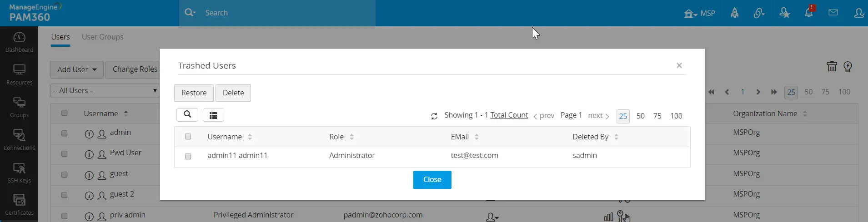Screen dimensions: 868x222
Task: Click into the top Search field
Action: (277, 13)
